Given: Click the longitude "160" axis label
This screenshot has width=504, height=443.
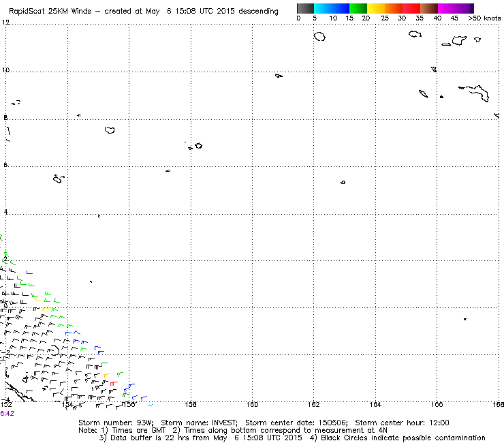Looking at the screenshot, I should 252,404.
